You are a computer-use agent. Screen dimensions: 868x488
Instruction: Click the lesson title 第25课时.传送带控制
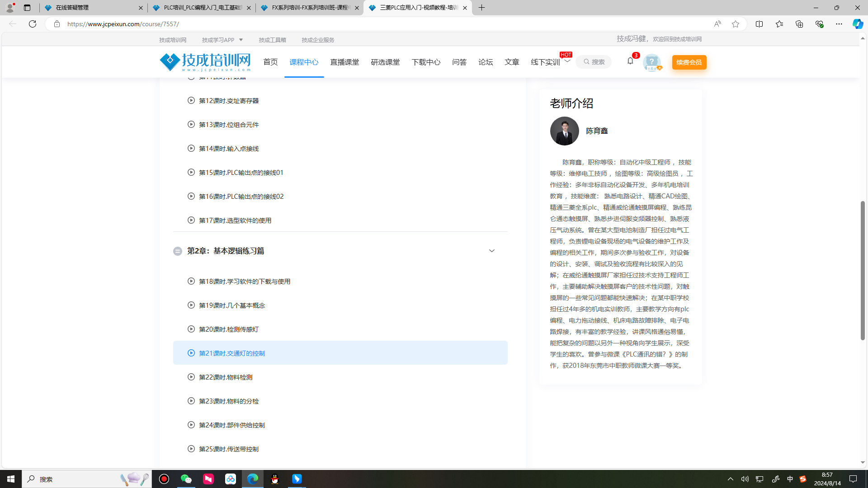click(x=229, y=449)
